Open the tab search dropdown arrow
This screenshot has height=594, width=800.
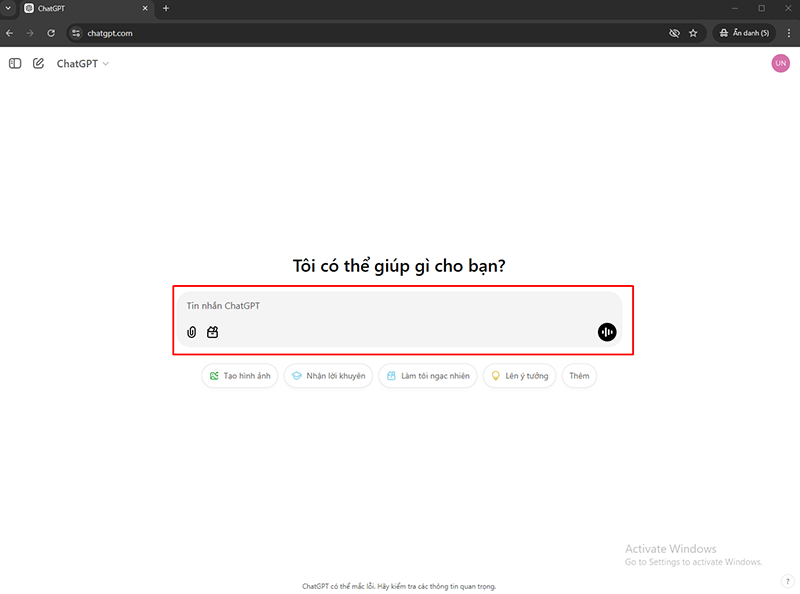point(8,8)
